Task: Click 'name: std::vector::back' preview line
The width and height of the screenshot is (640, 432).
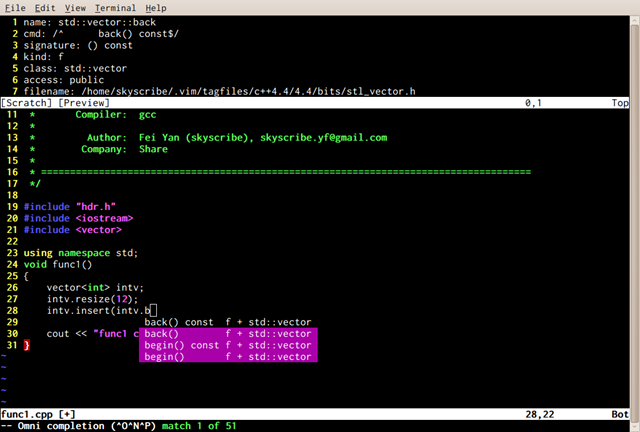Action: pyautogui.click(x=89, y=22)
